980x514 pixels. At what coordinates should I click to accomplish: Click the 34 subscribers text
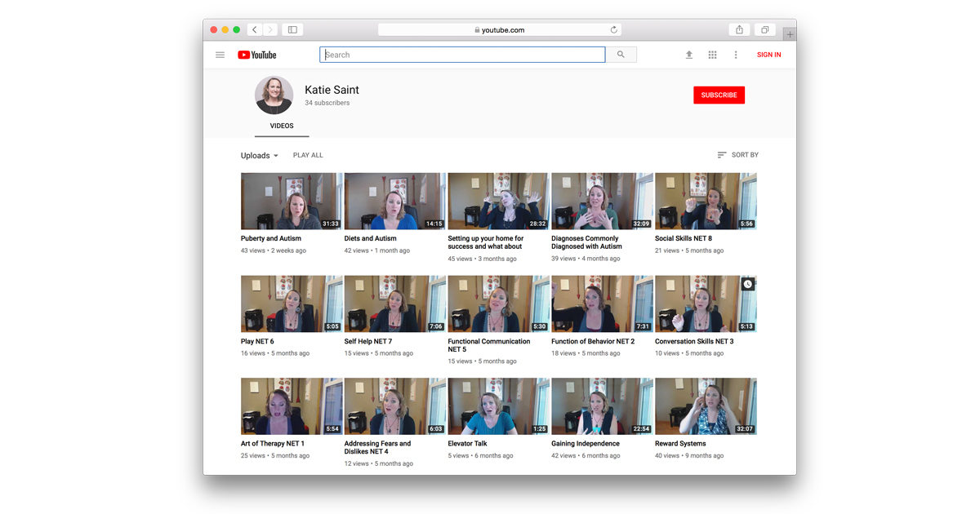pos(327,104)
